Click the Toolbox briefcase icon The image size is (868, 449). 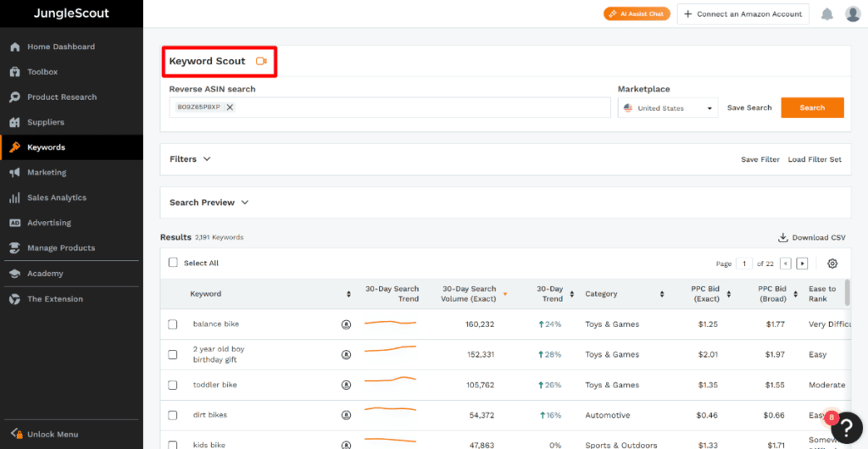click(x=15, y=72)
